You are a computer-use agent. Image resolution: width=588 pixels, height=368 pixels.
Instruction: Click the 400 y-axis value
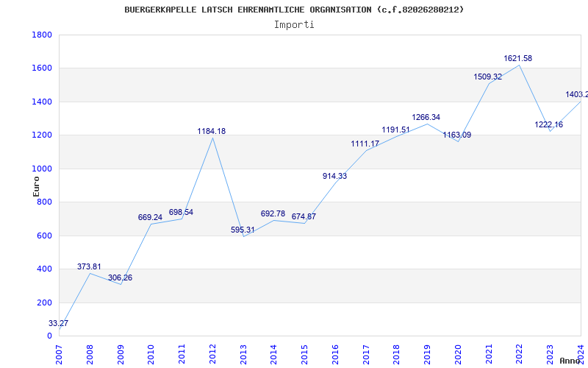click(44, 269)
